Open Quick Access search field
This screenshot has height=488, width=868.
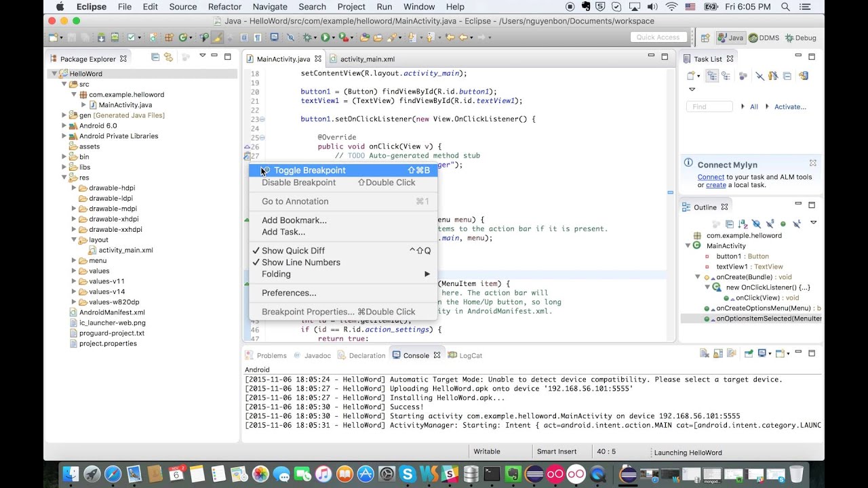click(658, 37)
